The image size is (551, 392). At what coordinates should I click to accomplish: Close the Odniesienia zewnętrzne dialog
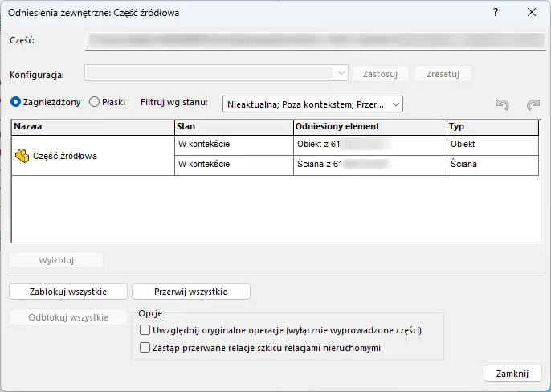(532, 12)
